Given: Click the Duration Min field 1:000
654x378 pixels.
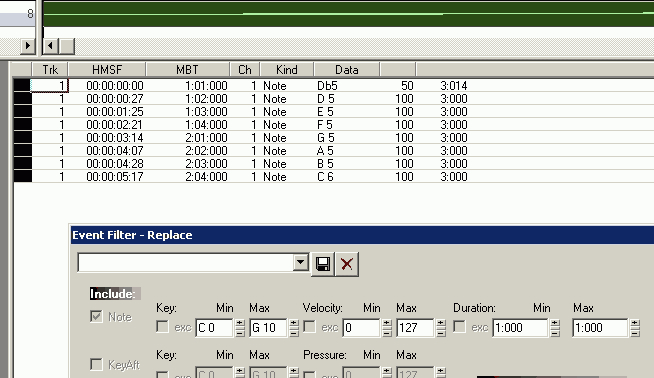Looking at the screenshot, I should click(520, 328).
